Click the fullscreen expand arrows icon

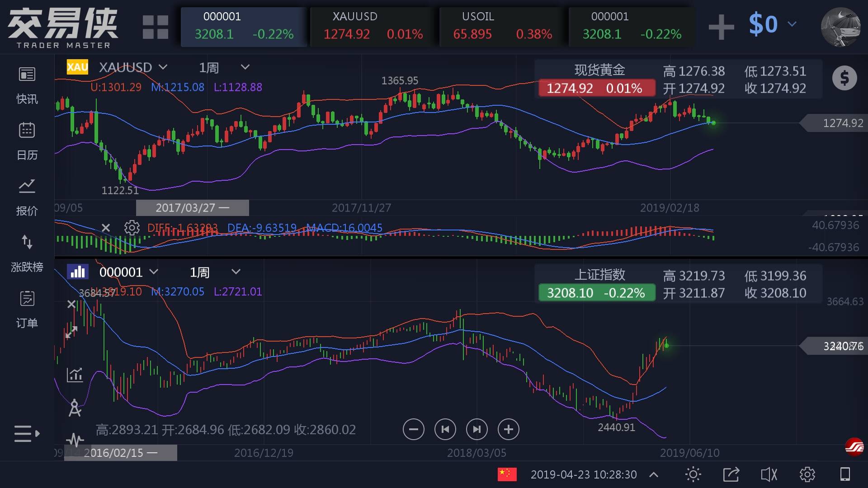[x=71, y=332]
